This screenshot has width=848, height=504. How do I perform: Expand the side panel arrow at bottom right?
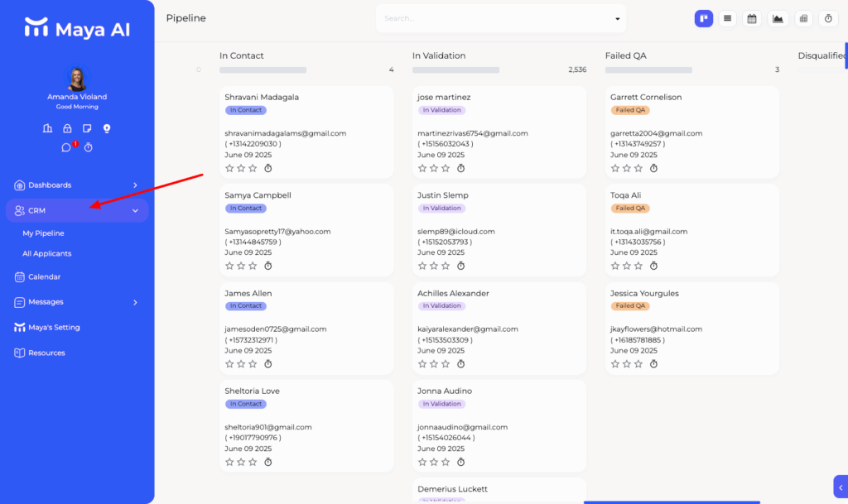point(841,487)
